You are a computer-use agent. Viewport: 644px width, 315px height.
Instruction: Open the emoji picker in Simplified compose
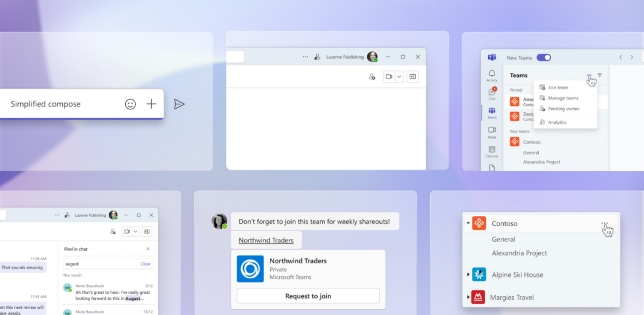click(x=130, y=104)
